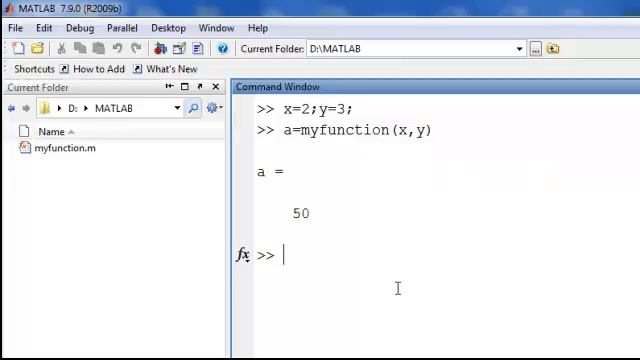Image resolution: width=640 pixels, height=360 pixels.
Task: Open the File menu
Action: [16, 28]
